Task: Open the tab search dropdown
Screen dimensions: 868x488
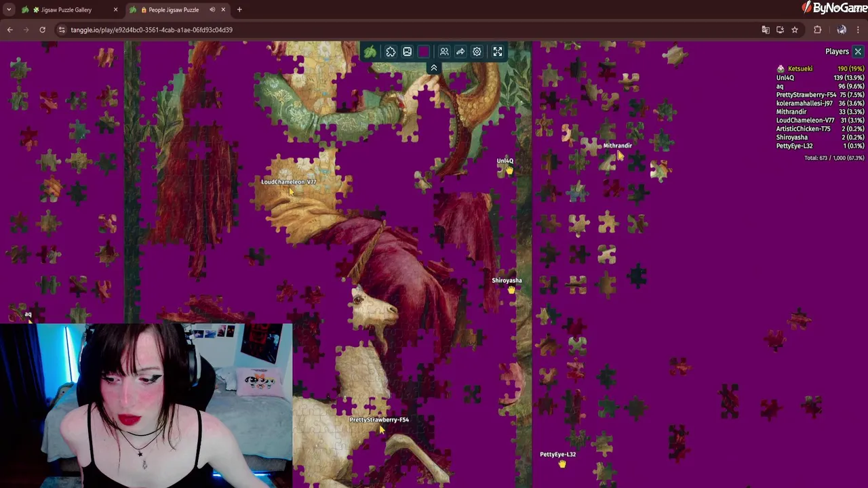Action: tap(8, 9)
